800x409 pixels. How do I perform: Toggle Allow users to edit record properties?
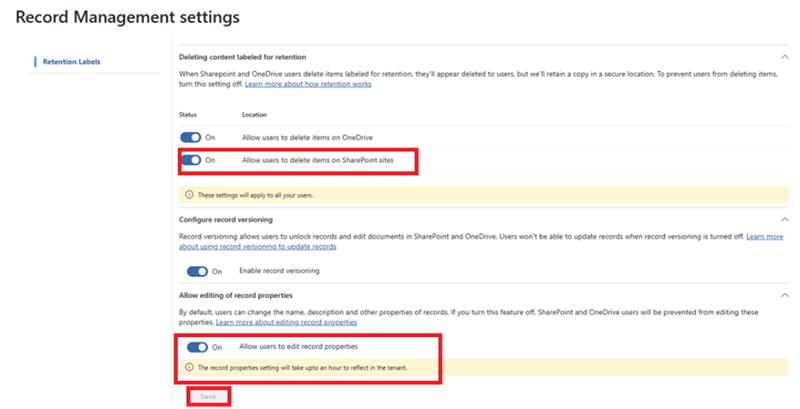pos(197,347)
